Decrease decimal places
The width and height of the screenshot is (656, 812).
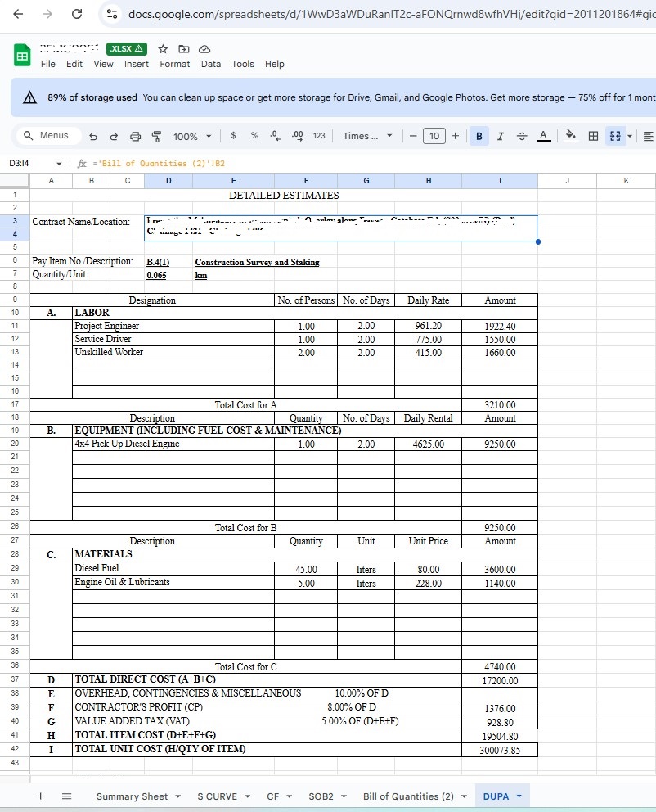click(276, 136)
